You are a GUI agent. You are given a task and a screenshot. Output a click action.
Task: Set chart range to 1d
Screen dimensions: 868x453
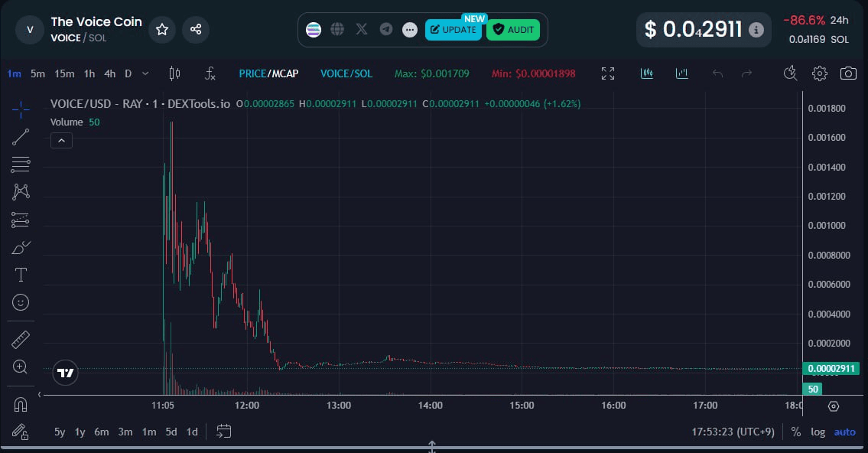pos(192,432)
